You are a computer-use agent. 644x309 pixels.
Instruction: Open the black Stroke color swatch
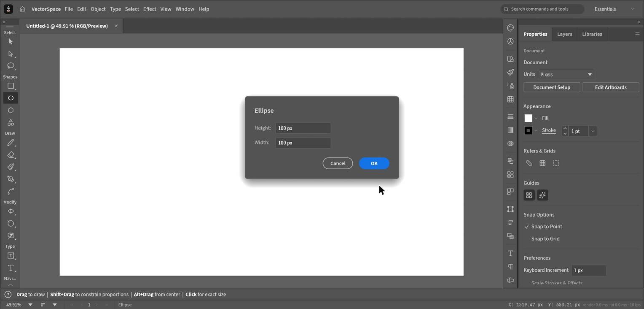tap(528, 130)
